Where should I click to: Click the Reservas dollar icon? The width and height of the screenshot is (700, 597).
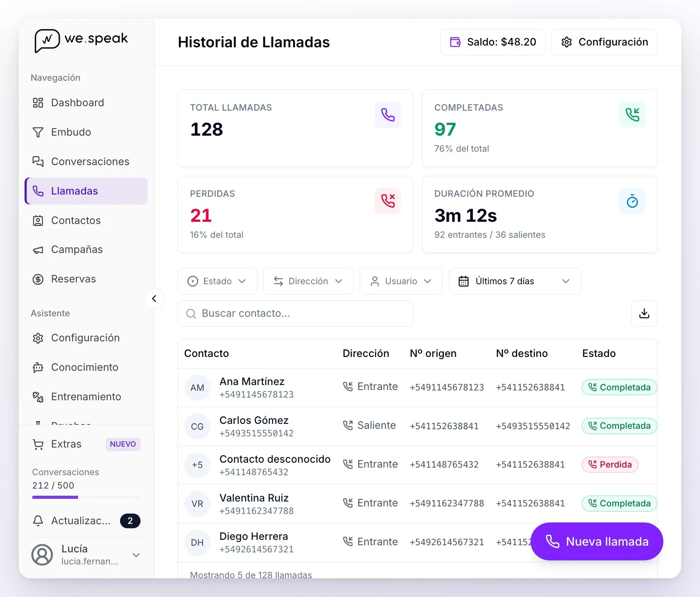tap(38, 279)
